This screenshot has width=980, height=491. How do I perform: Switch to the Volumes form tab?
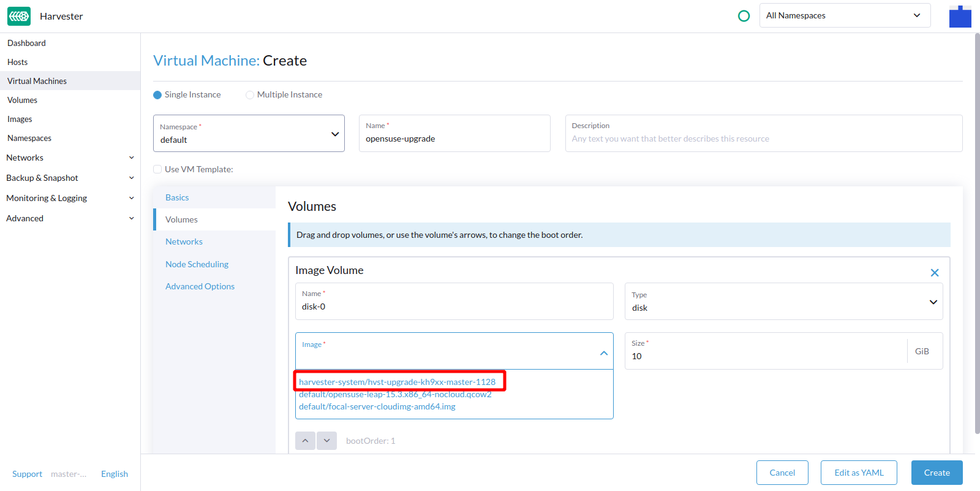[x=214, y=219]
